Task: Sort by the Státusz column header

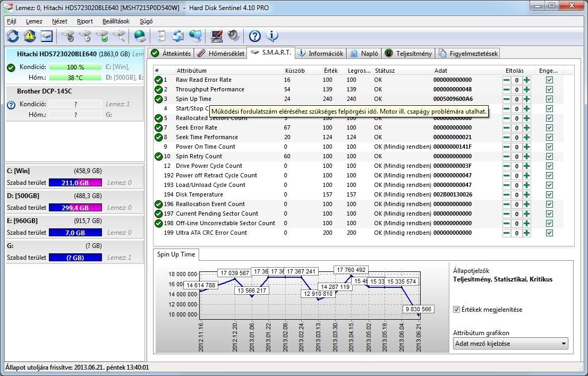Action: tap(403, 71)
